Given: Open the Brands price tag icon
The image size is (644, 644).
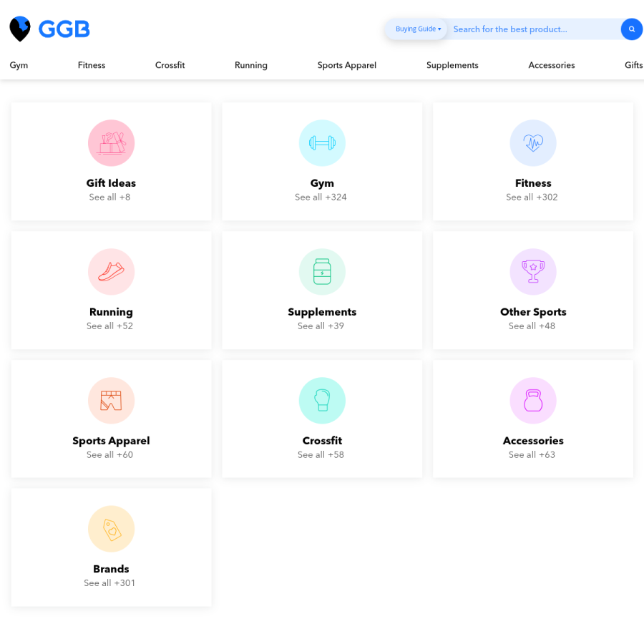Looking at the screenshot, I should tap(112, 529).
